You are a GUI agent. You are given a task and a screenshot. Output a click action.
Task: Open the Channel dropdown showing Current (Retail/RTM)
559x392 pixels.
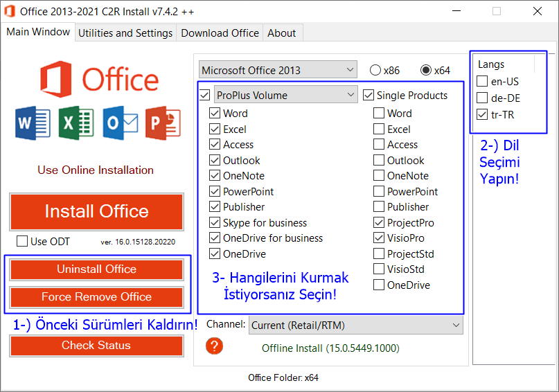click(x=355, y=325)
